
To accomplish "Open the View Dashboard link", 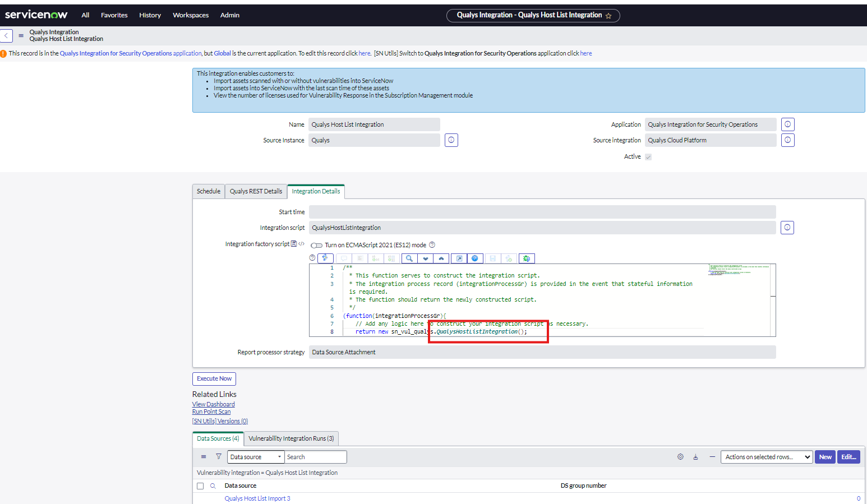I will pyautogui.click(x=214, y=404).
